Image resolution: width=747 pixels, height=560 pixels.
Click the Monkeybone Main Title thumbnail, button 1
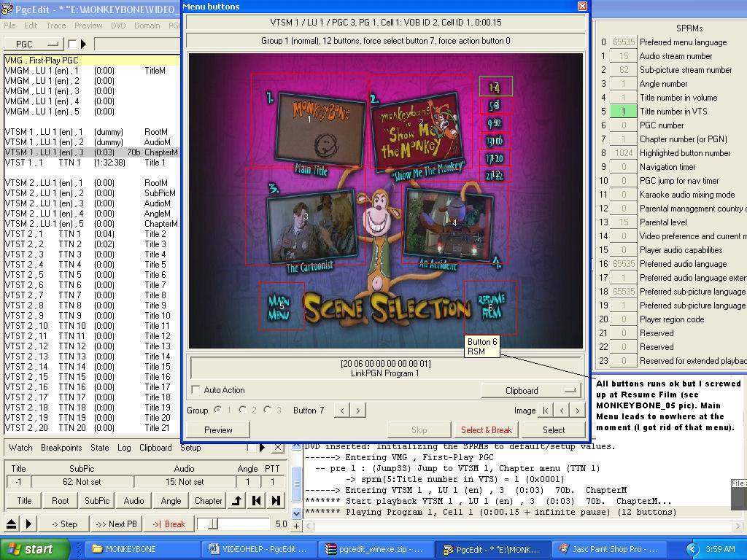point(309,120)
